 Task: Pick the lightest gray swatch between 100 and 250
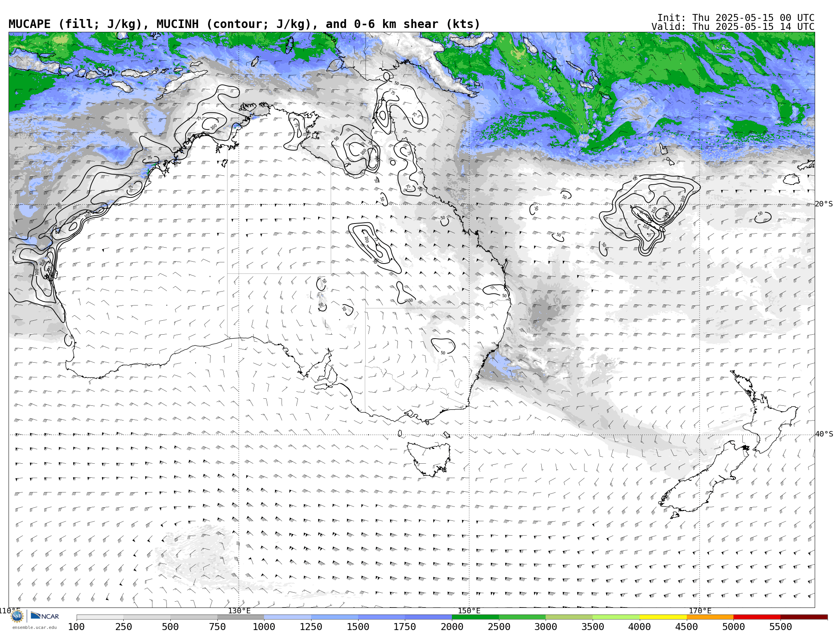coord(100,617)
